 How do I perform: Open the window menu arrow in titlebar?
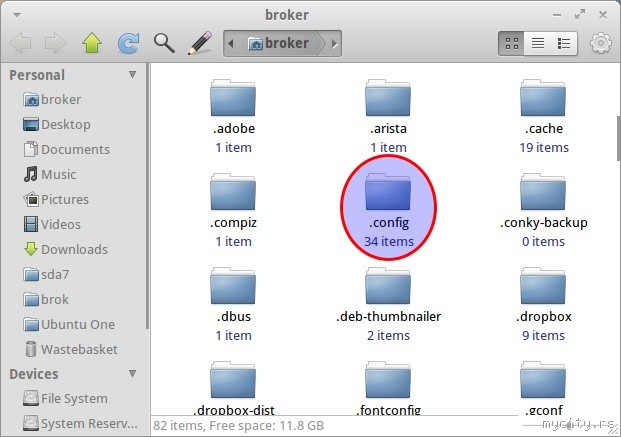[17, 15]
